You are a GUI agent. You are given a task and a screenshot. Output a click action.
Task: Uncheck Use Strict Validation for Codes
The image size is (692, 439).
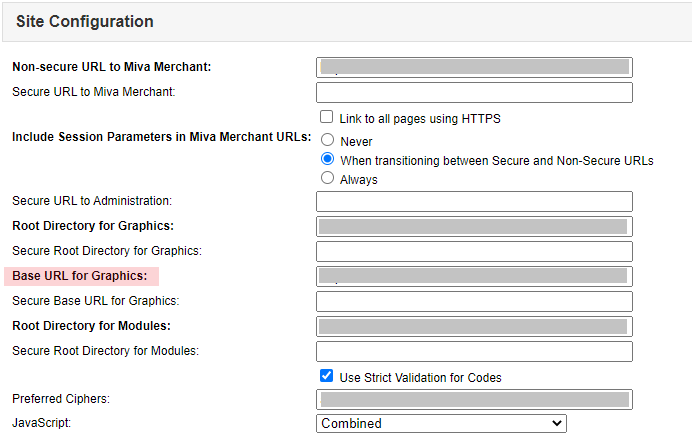point(327,376)
